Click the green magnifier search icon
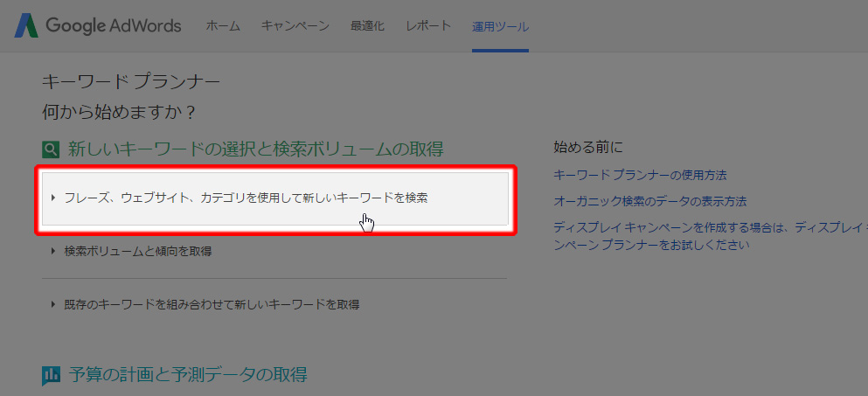This screenshot has height=396, width=868. click(51, 149)
